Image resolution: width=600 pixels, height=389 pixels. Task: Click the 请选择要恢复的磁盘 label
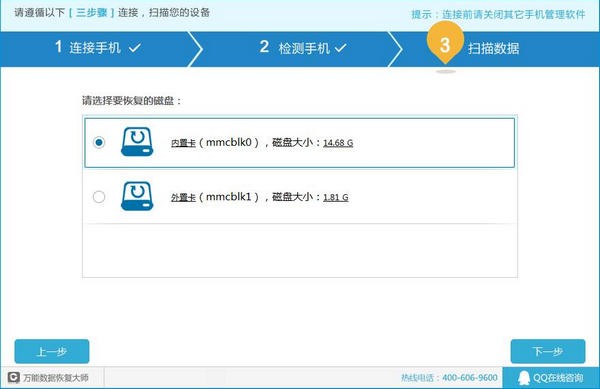point(131,101)
